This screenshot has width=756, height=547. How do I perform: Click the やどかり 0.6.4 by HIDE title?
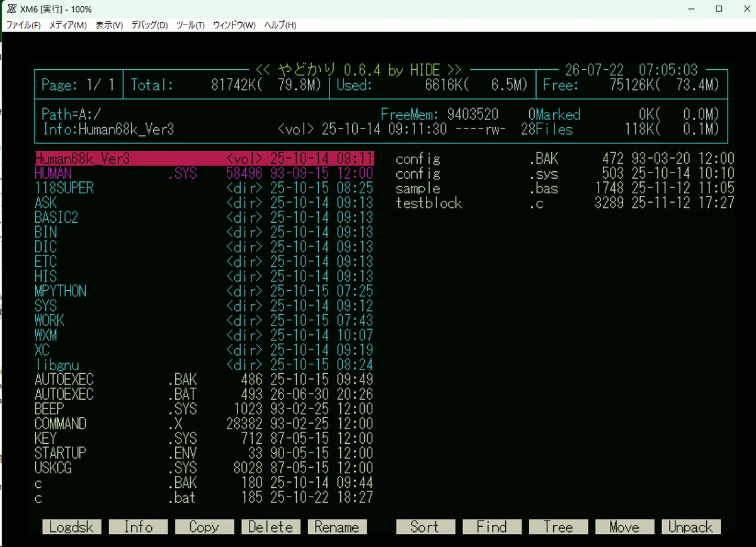359,69
